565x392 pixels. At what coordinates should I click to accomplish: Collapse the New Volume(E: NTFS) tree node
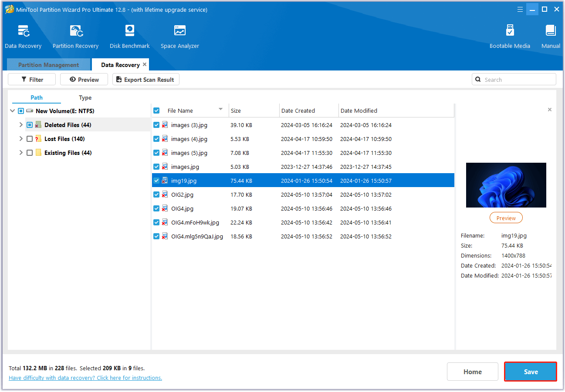pos(12,111)
